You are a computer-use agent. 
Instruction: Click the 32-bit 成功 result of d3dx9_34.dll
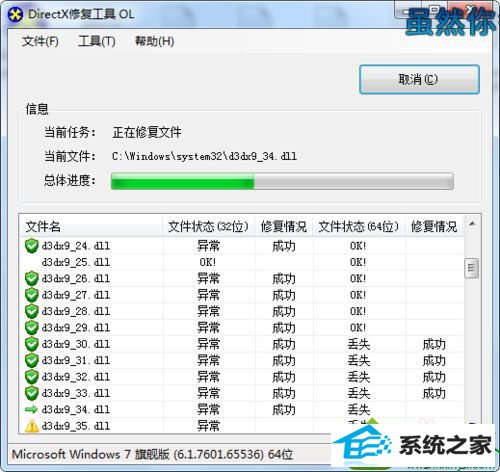point(284,410)
